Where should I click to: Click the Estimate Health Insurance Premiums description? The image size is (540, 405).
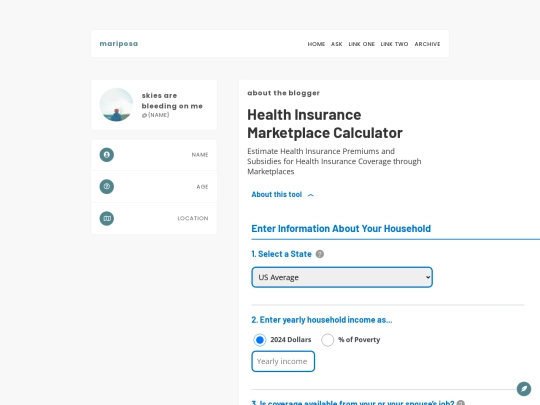tap(334, 161)
